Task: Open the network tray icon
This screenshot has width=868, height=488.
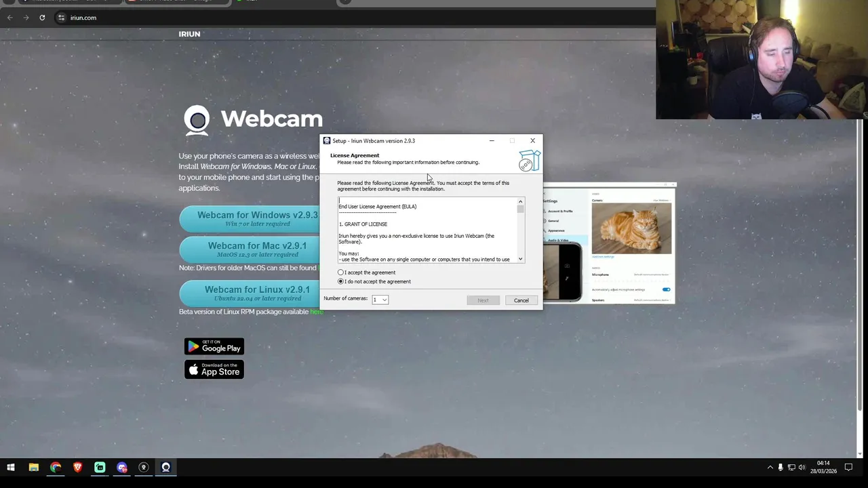Action: 791,467
